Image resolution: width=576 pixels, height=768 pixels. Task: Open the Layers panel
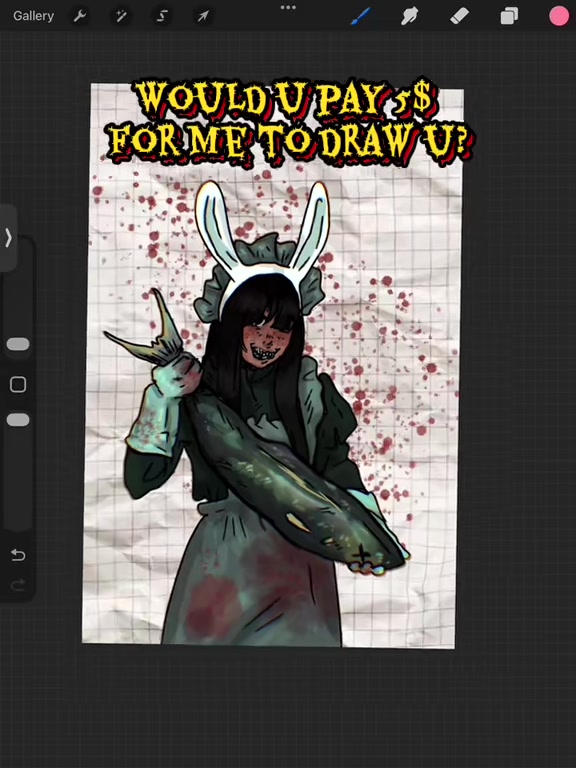coord(509,16)
